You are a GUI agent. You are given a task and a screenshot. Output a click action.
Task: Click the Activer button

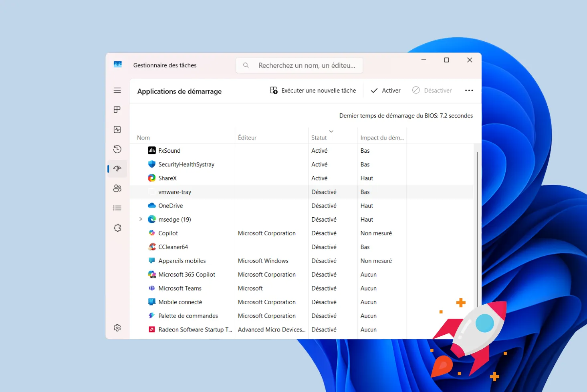click(x=385, y=91)
